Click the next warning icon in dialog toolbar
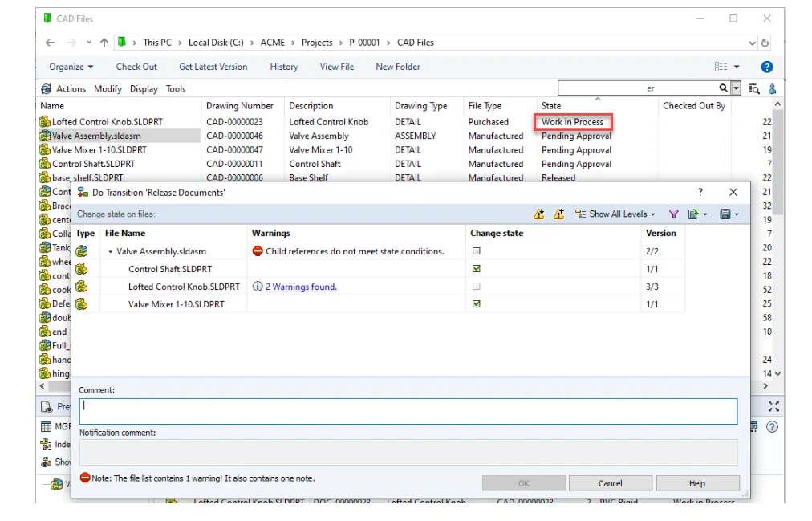Image resolution: width=812 pixels, height=521 pixels. [x=539, y=214]
